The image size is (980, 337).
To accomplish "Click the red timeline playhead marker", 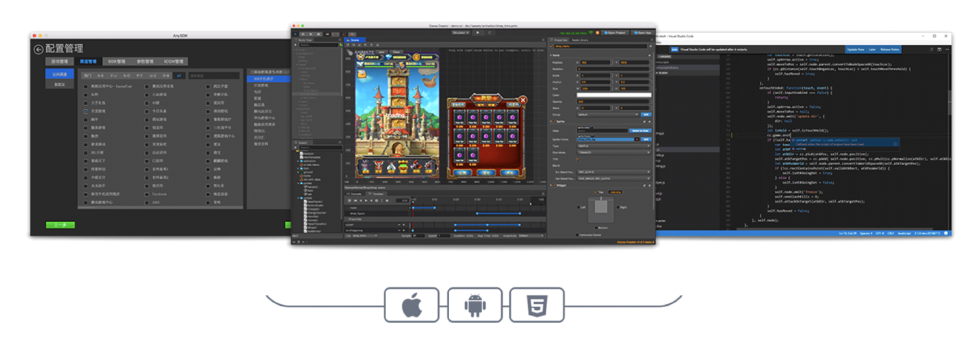I will [x=413, y=202].
